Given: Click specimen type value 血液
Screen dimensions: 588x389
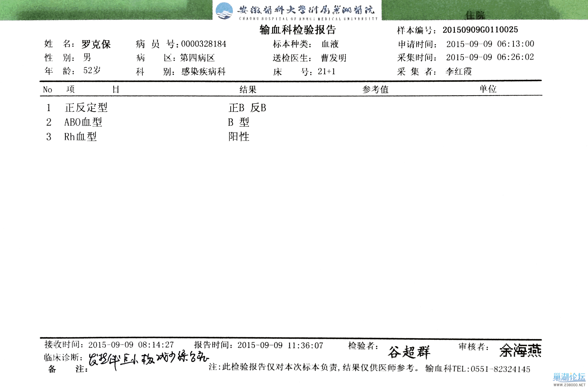Looking at the screenshot, I should (330, 44).
